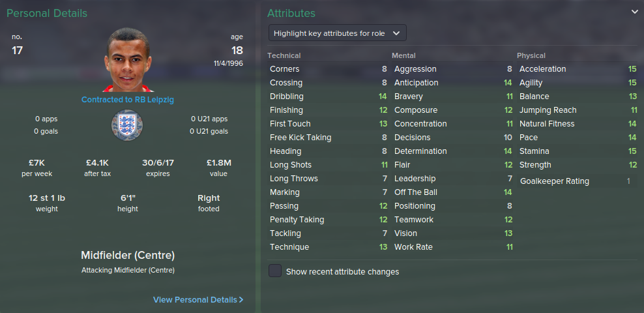
Task: Click the Mental column header
Action: click(x=403, y=55)
